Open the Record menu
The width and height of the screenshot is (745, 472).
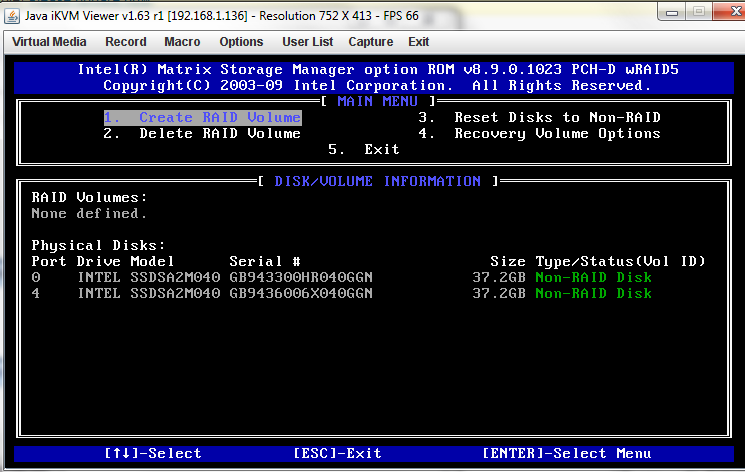(126, 42)
